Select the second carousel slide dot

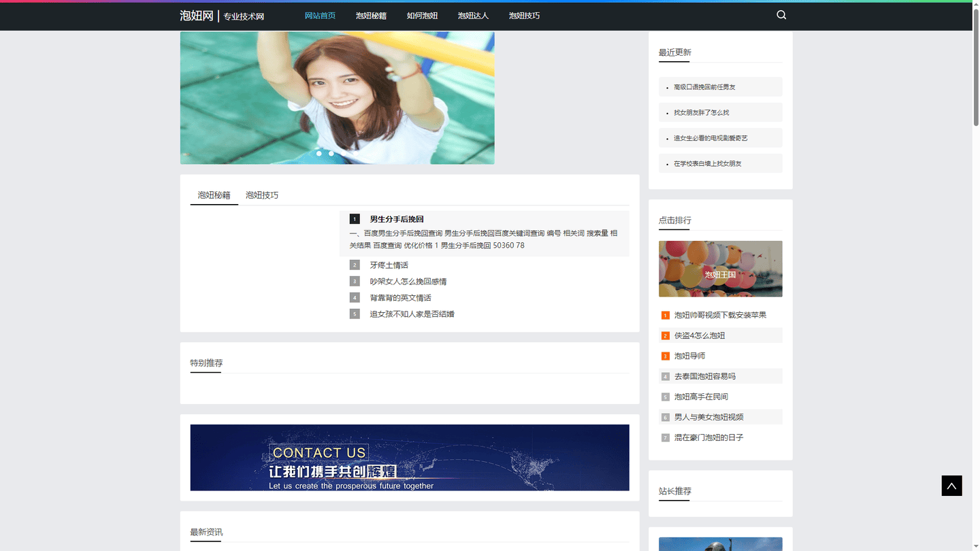(331, 153)
